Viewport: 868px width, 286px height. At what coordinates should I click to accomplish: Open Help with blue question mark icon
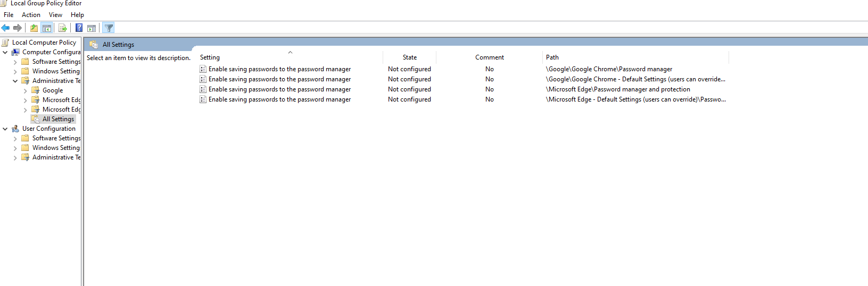point(79,28)
